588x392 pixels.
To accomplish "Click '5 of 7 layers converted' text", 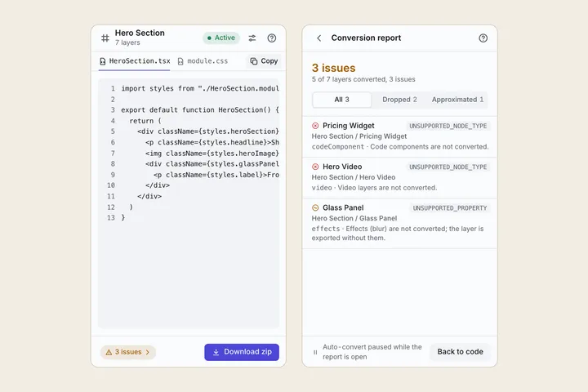I will (350, 79).
